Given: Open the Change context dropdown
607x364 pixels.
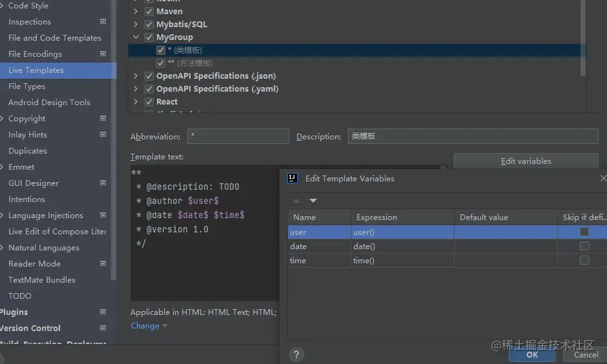Looking at the screenshot, I should coord(149,326).
